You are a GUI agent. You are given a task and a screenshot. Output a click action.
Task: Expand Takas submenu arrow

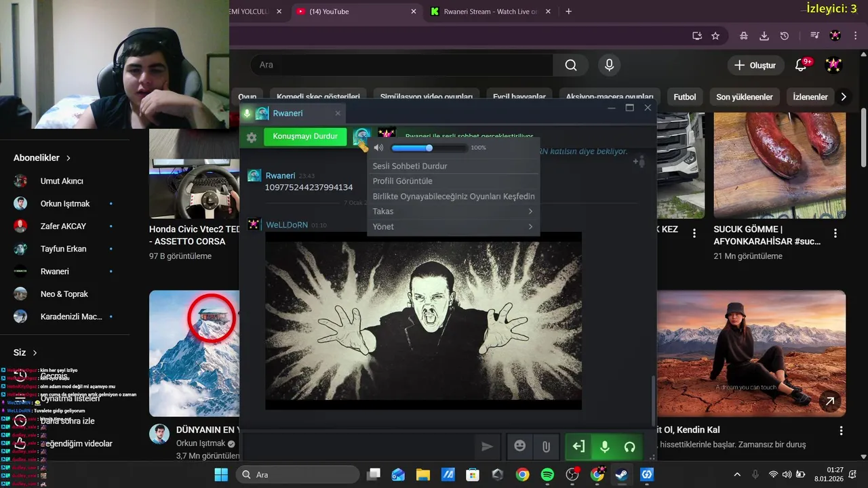(x=530, y=211)
